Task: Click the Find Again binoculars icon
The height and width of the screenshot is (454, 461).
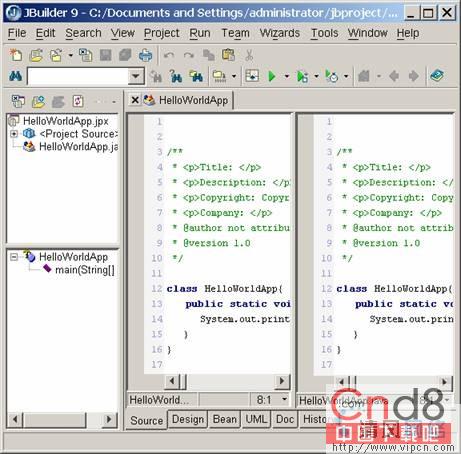Action: point(156,77)
